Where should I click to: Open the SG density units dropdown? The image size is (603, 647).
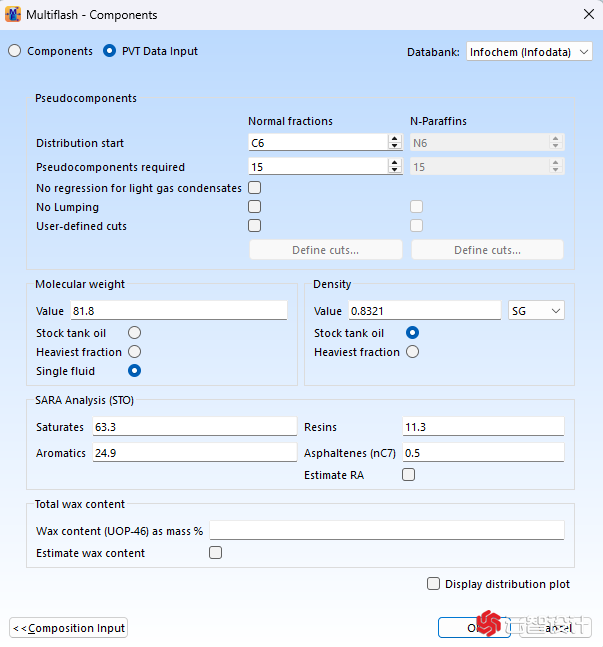click(x=536, y=310)
